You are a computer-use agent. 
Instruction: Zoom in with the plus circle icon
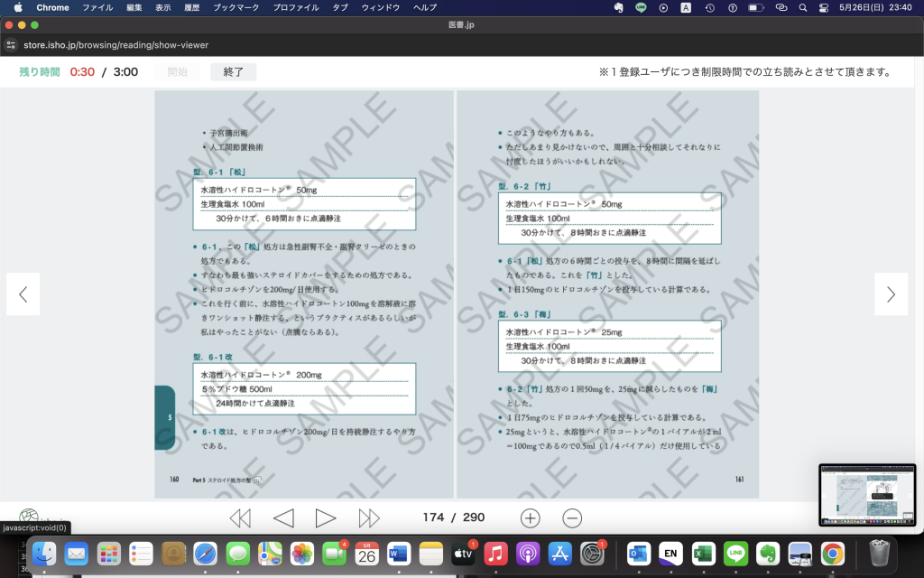(x=531, y=517)
